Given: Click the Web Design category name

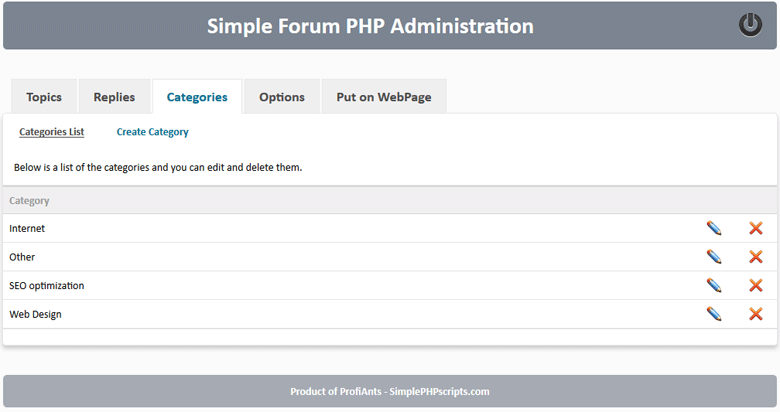Looking at the screenshot, I should click(x=35, y=314).
